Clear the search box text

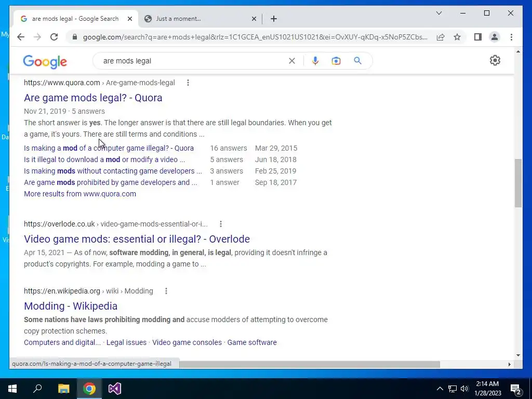pyautogui.click(x=292, y=61)
